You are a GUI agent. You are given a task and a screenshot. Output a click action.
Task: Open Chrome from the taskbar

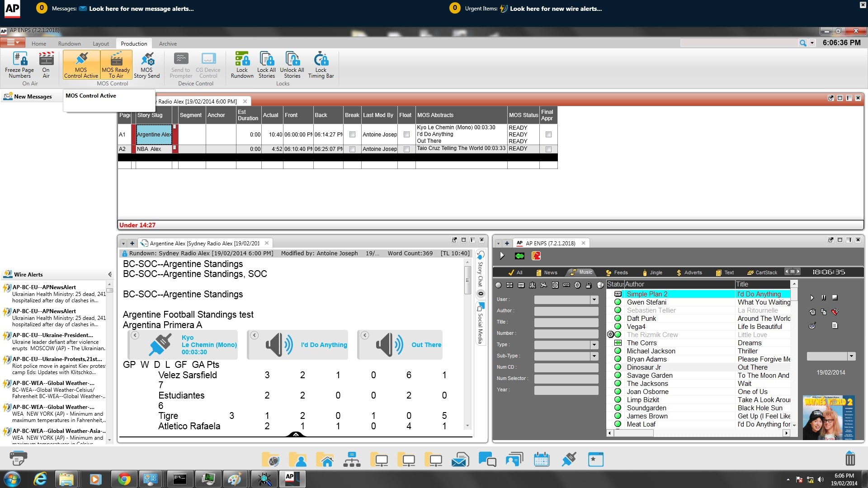point(124,479)
